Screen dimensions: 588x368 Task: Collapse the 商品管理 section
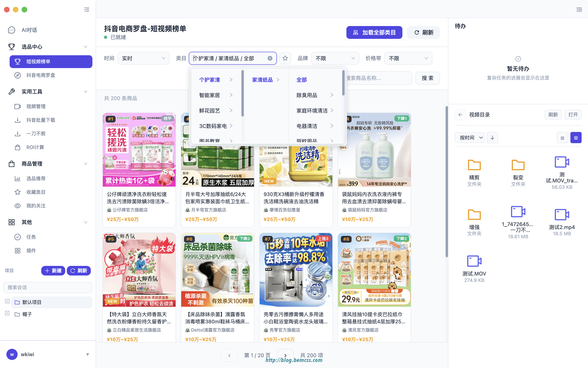coord(86,164)
